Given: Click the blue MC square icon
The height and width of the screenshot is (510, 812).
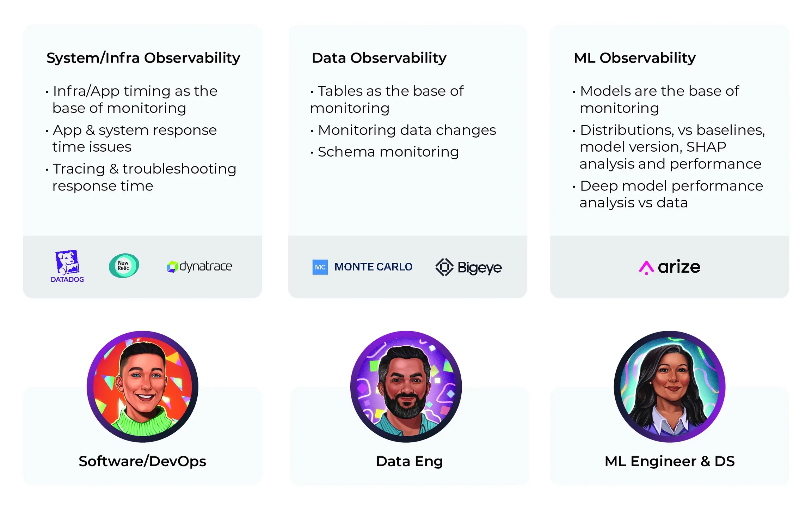Looking at the screenshot, I should click(320, 267).
